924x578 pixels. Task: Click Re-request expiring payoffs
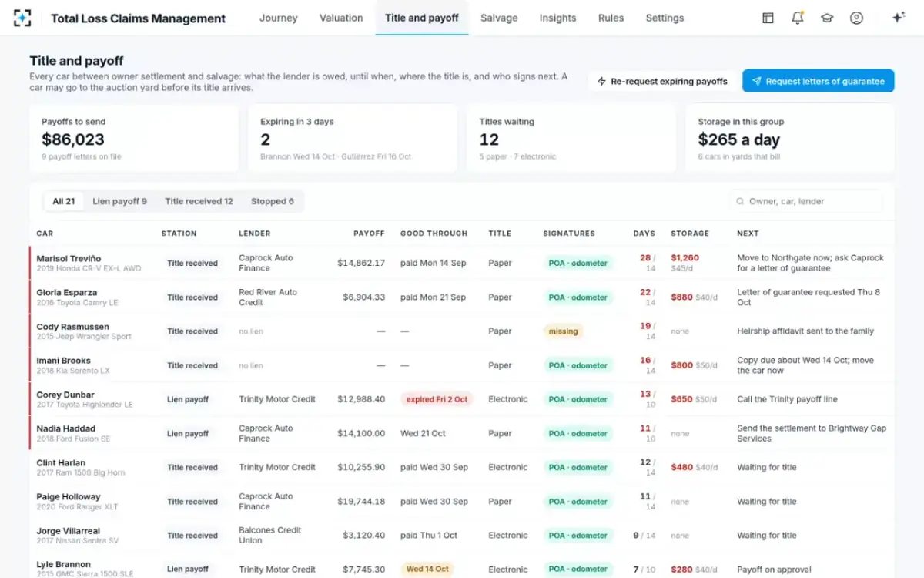(661, 81)
